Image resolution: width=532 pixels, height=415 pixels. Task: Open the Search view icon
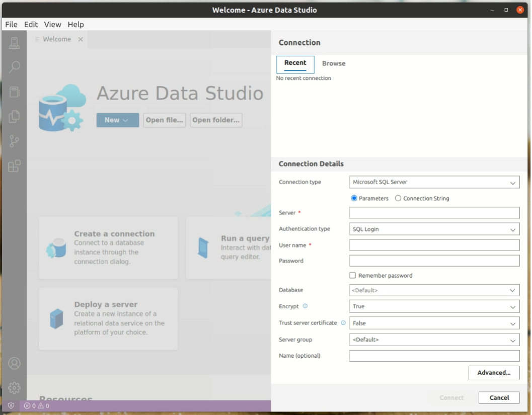click(x=14, y=67)
